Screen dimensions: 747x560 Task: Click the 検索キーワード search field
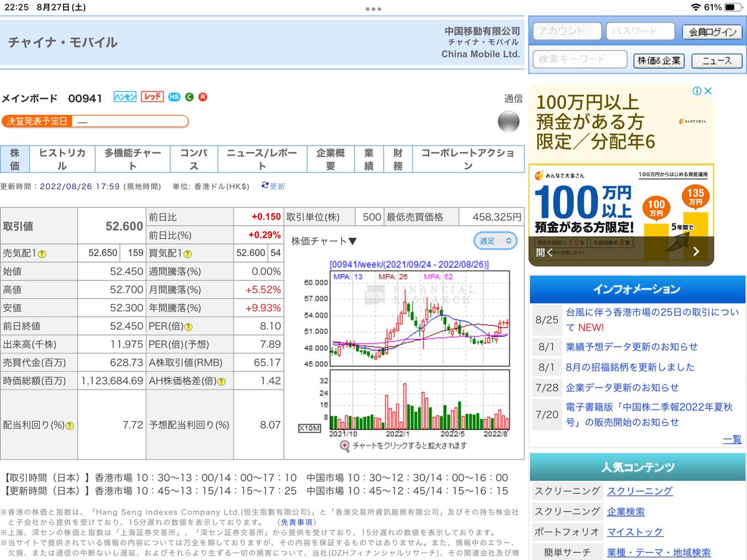click(580, 60)
